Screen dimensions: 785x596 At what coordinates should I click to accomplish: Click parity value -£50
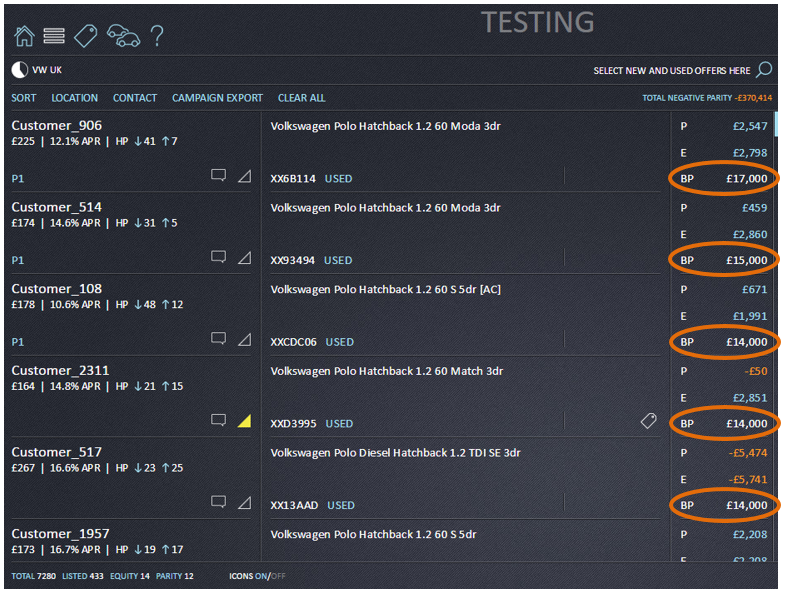click(x=755, y=371)
